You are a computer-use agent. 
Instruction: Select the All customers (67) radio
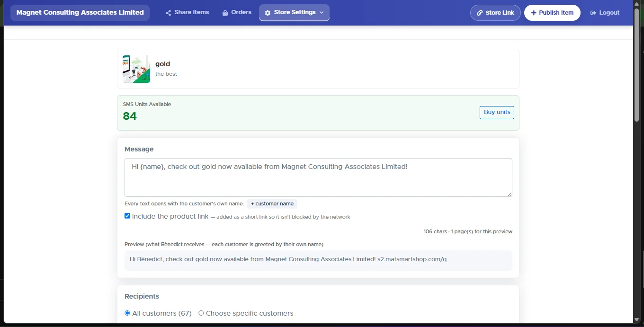point(127,313)
